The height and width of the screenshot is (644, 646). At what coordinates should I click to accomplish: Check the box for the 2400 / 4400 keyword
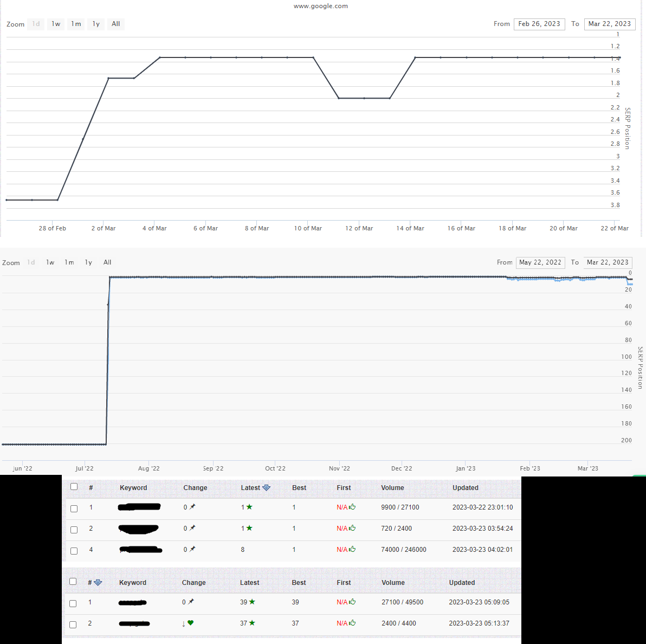[73, 624]
